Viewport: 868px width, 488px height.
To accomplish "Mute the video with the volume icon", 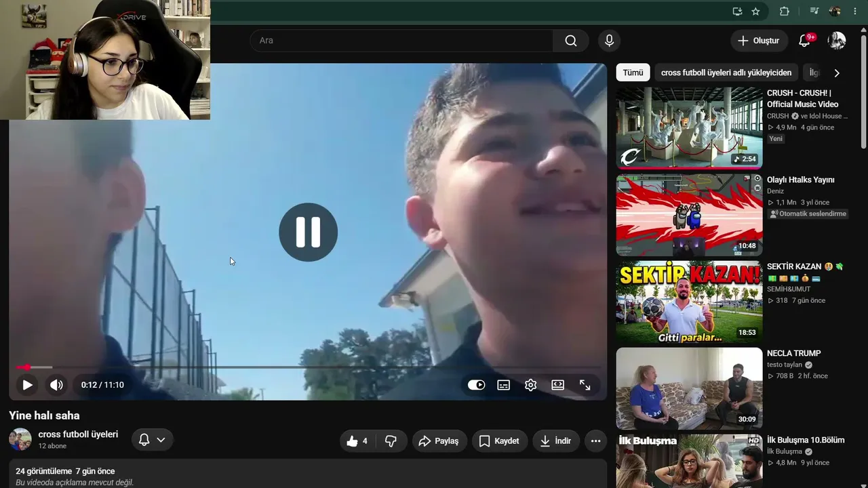I will [56, 385].
